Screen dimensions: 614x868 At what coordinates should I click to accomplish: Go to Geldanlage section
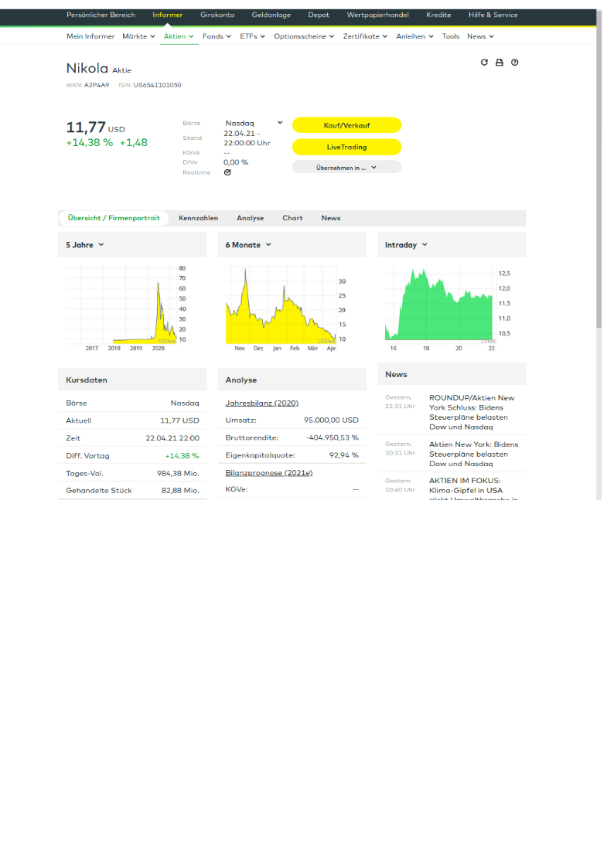click(271, 15)
